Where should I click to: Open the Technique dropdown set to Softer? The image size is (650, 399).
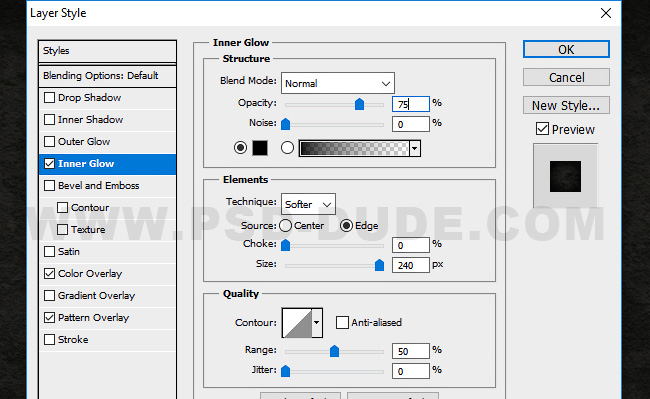[308, 204]
